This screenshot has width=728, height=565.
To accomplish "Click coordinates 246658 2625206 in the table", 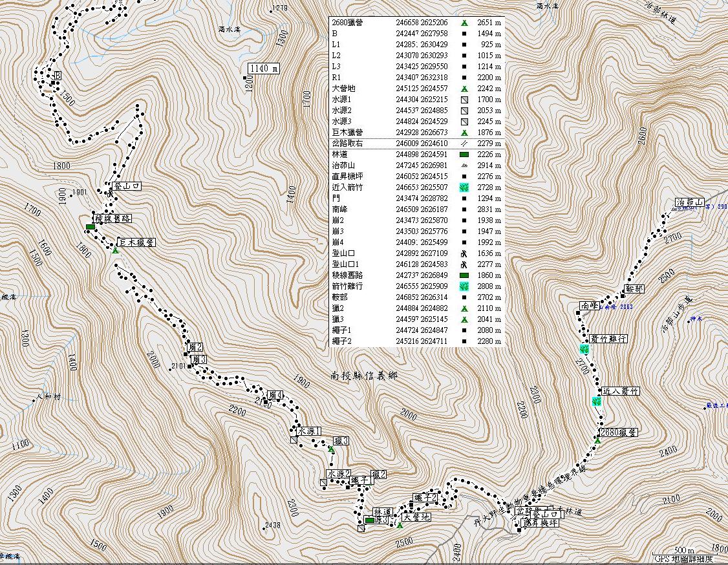I will pos(422,23).
